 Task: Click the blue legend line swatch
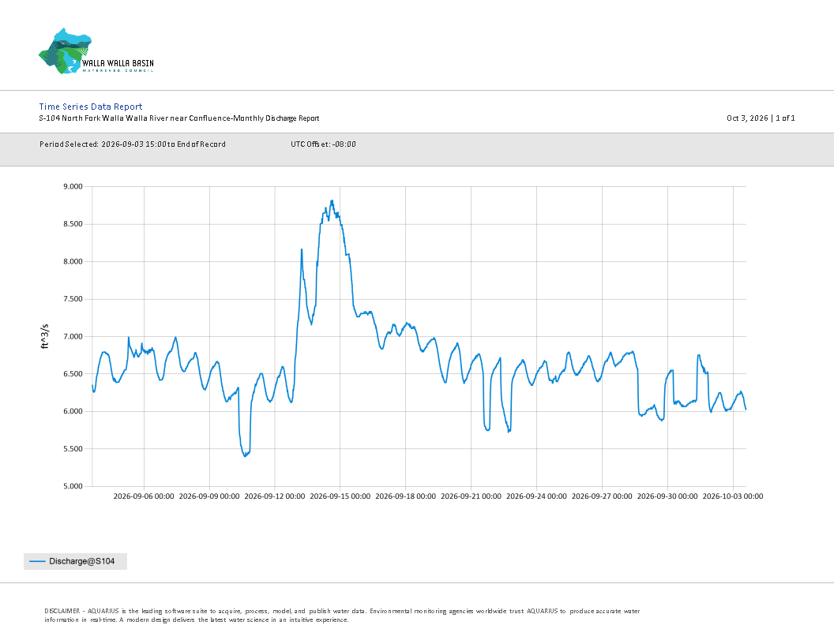pyautogui.click(x=37, y=561)
